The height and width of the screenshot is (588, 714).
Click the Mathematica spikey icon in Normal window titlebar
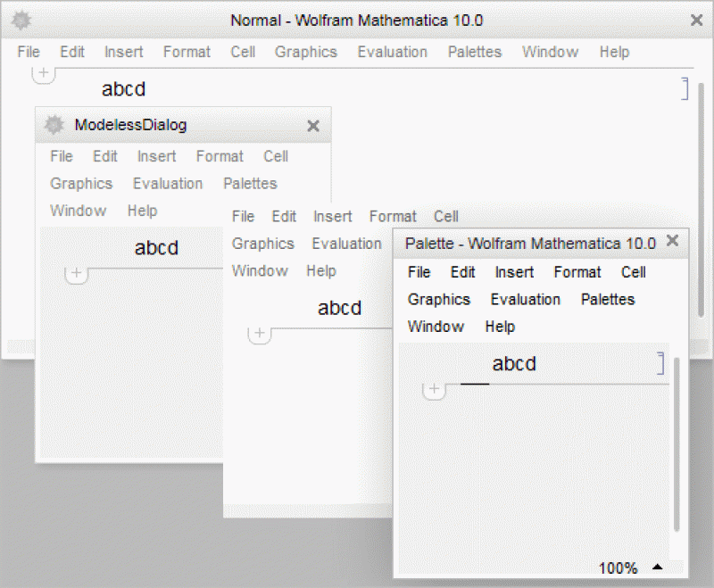(x=21, y=20)
